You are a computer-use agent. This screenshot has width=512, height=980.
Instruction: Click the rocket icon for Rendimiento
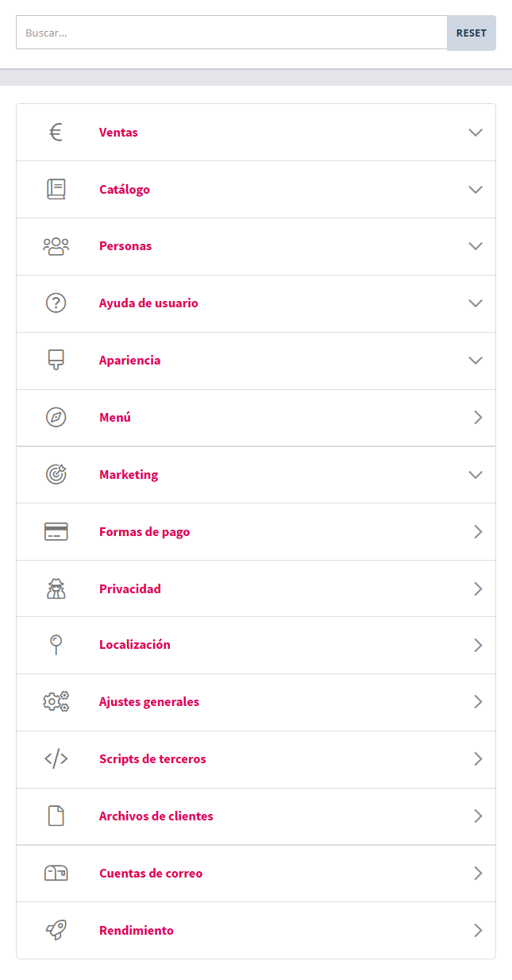[x=56, y=931]
